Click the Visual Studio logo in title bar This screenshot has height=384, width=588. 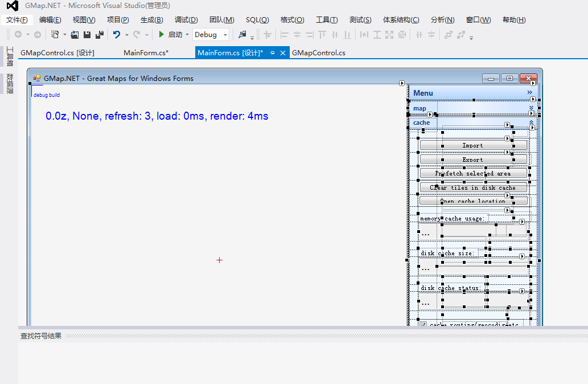coord(13,6)
